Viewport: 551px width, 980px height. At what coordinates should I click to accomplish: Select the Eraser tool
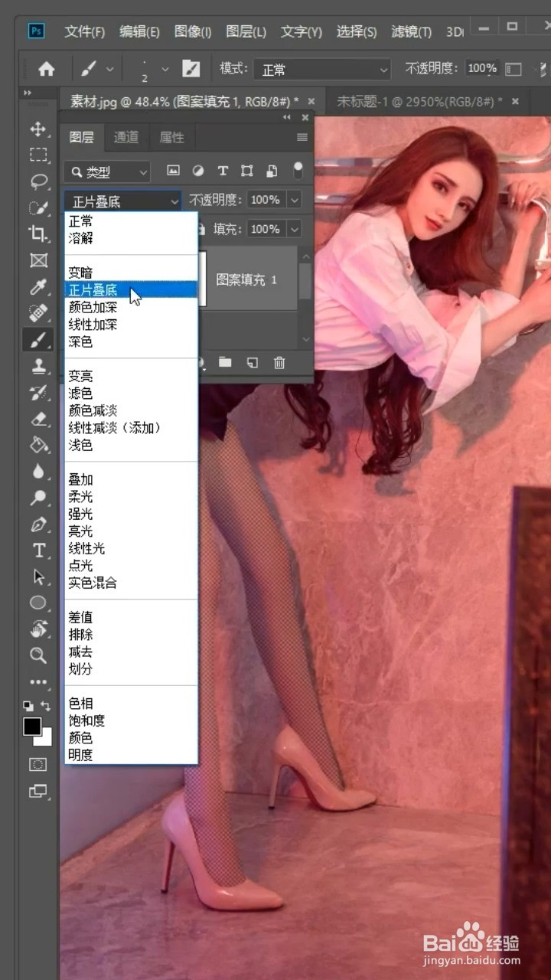coord(38,419)
